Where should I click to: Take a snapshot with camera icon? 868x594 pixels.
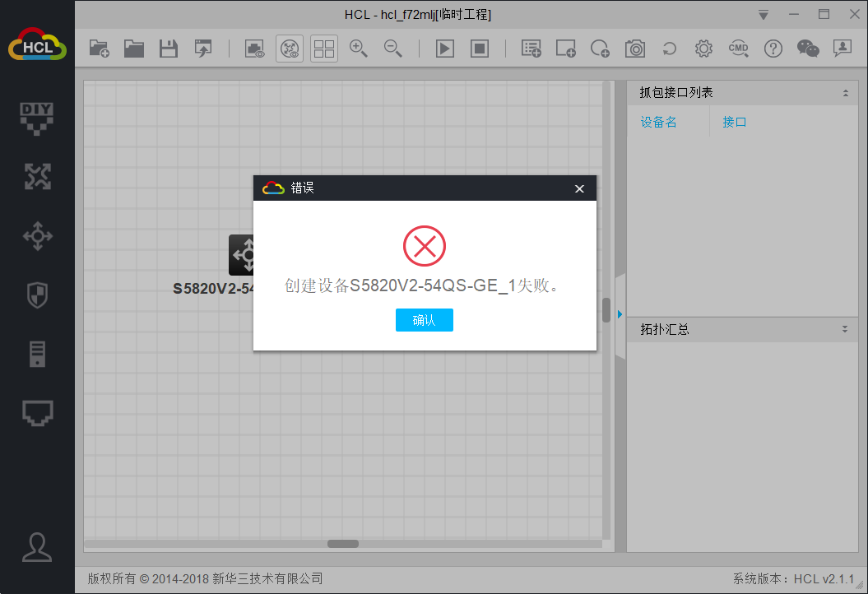click(x=635, y=49)
